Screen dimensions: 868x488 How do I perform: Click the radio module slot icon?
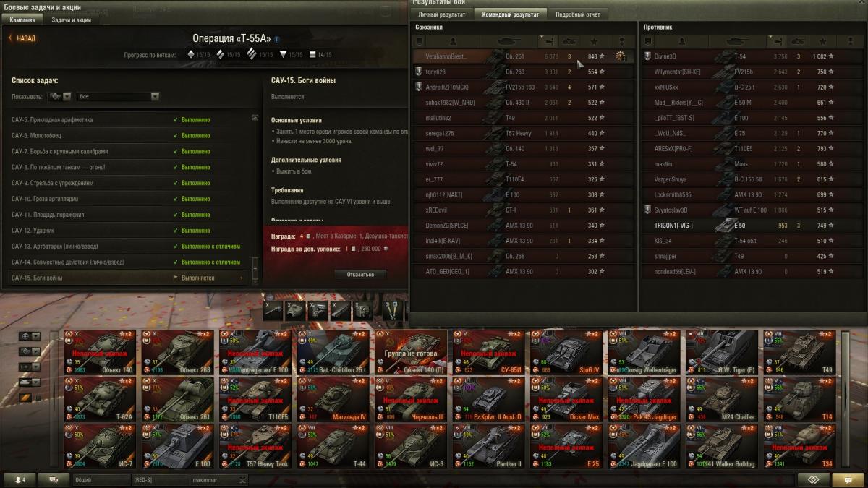click(363, 310)
